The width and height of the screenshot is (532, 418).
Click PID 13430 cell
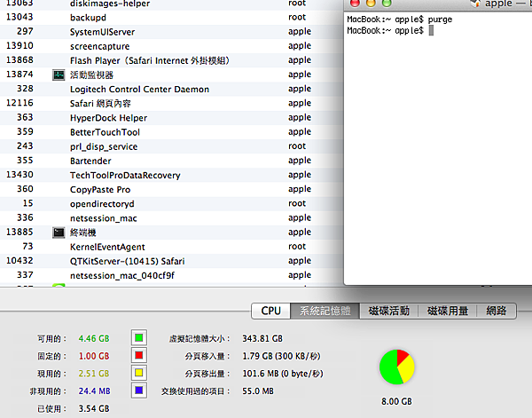click(20, 175)
